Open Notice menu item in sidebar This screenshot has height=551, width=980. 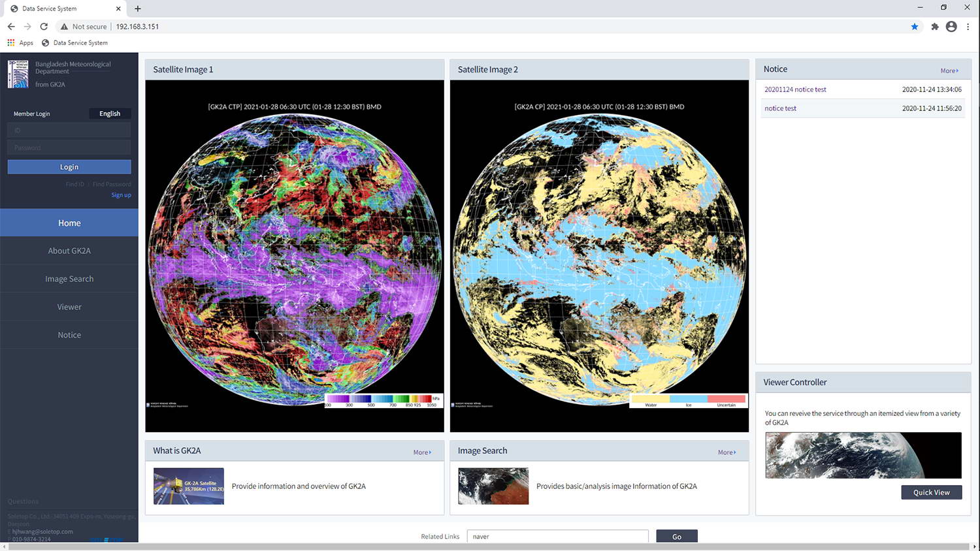click(x=69, y=335)
